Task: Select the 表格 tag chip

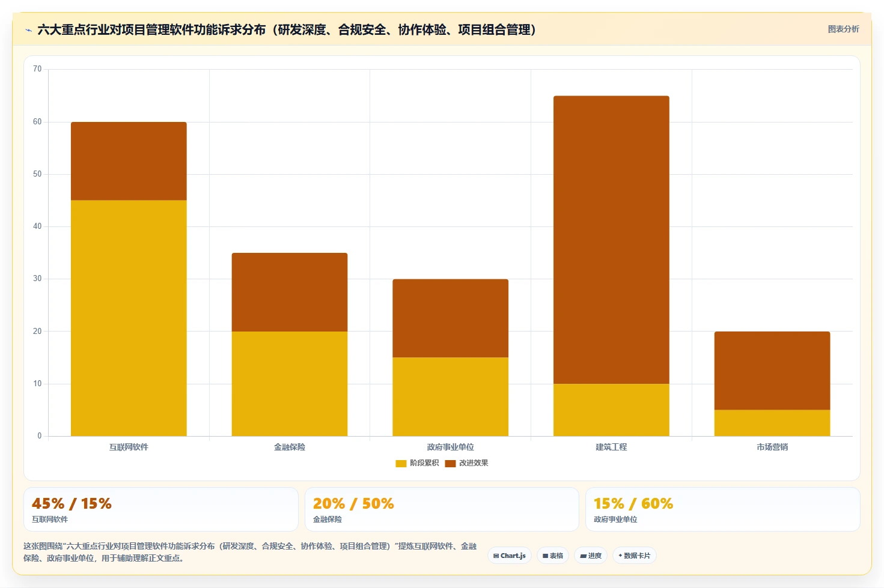Action: (x=553, y=556)
